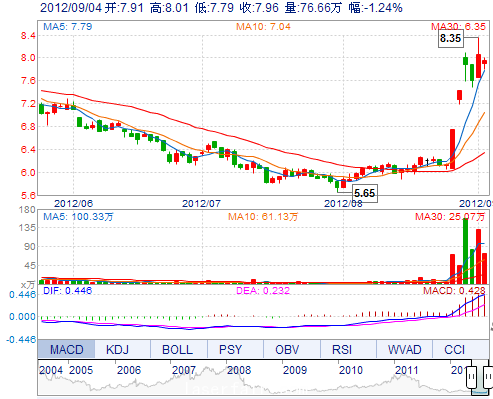Click the MA10: 7.04 price legend
Screen dimensions: 493x399
tap(263, 26)
